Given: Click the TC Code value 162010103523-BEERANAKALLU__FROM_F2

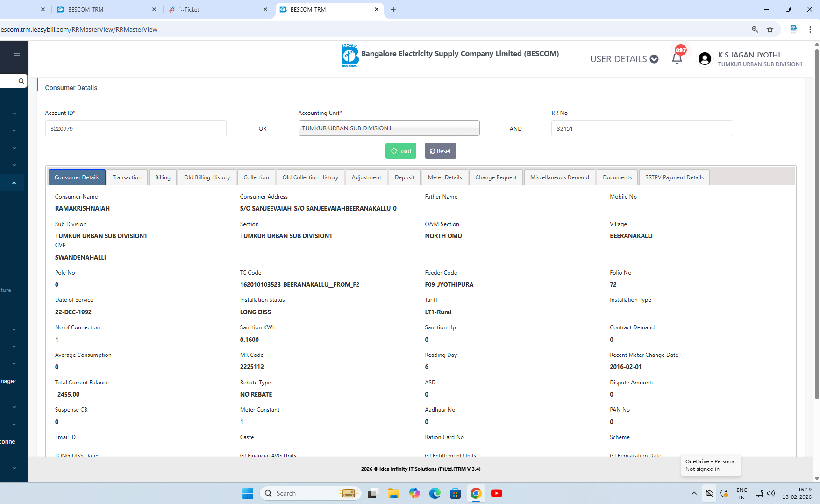Looking at the screenshot, I should tap(299, 284).
